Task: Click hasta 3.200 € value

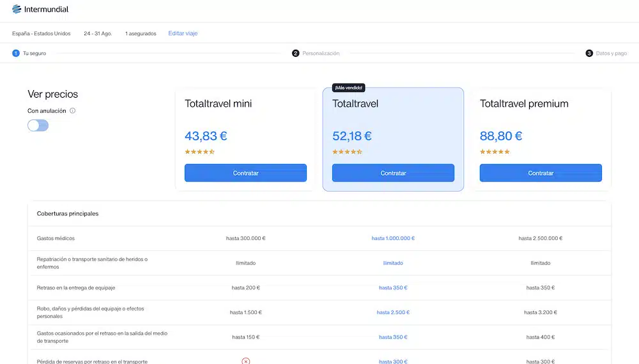Action: 541,312
